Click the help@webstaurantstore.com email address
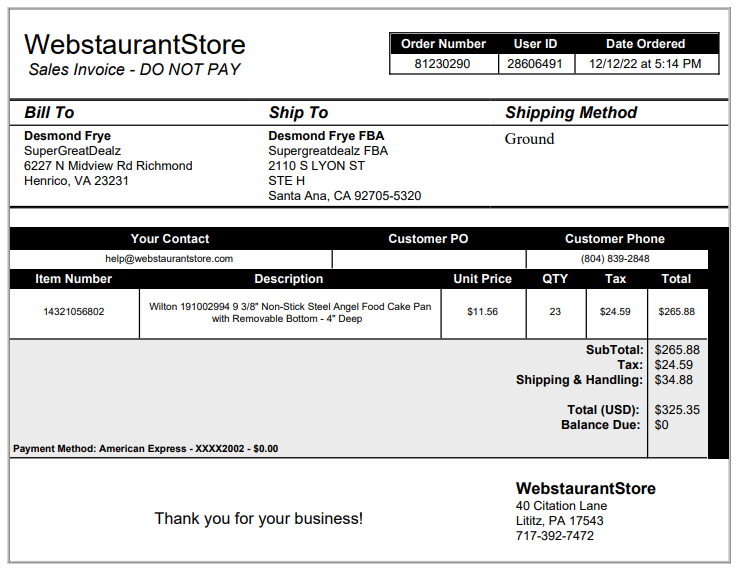Image resolution: width=741 pixels, height=574 pixels. coord(169,259)
